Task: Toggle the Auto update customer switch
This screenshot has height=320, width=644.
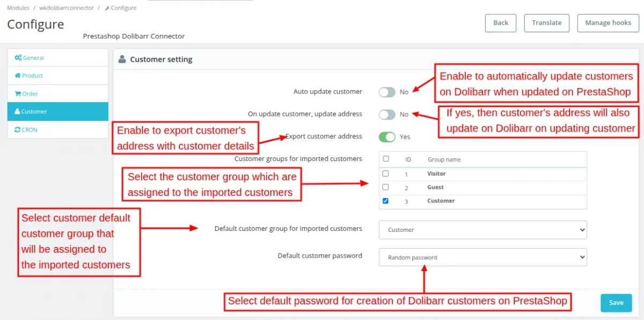Action: tap(387, 92)
